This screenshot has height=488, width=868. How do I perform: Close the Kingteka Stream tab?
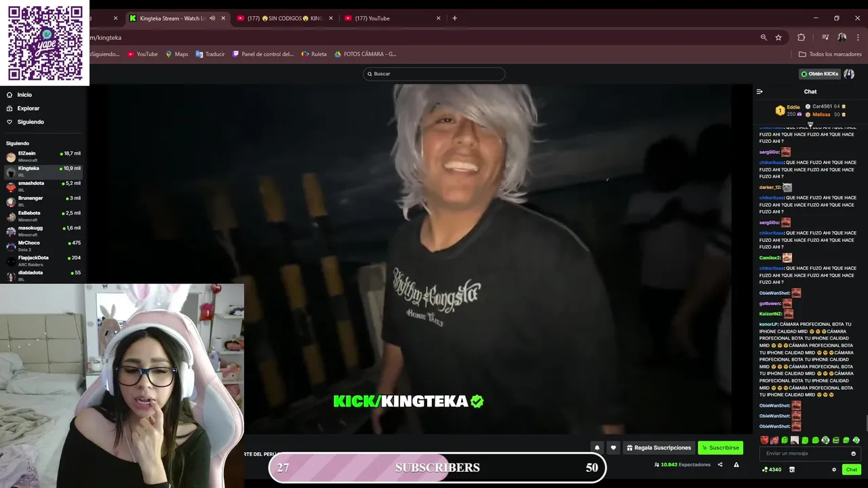click(223, 18)
